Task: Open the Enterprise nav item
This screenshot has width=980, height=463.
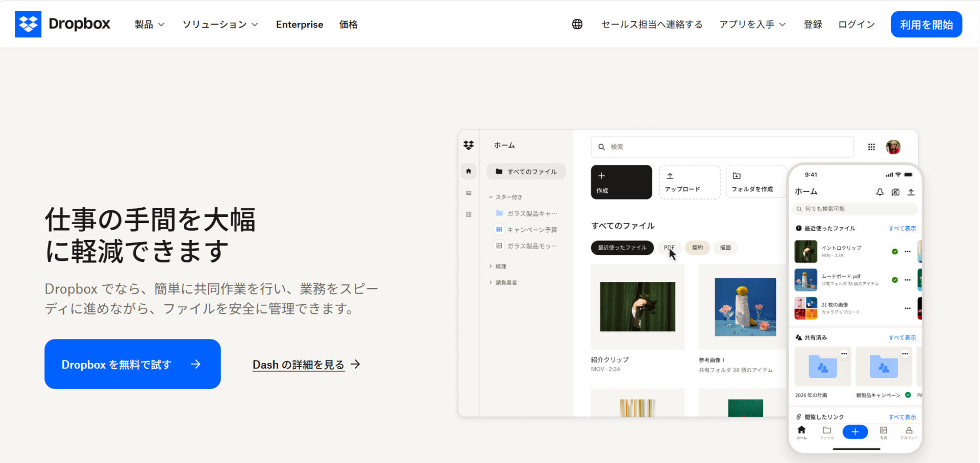Action: [x=300, y=24]
